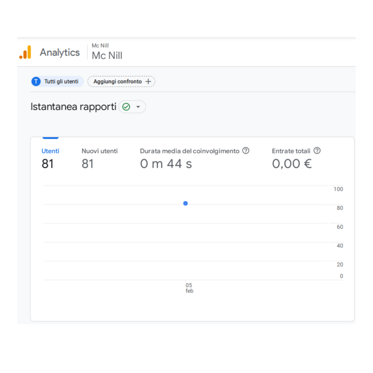Click the 0,00 € revenue value
The width and height of the screenshot is (373, 373).
292,164
